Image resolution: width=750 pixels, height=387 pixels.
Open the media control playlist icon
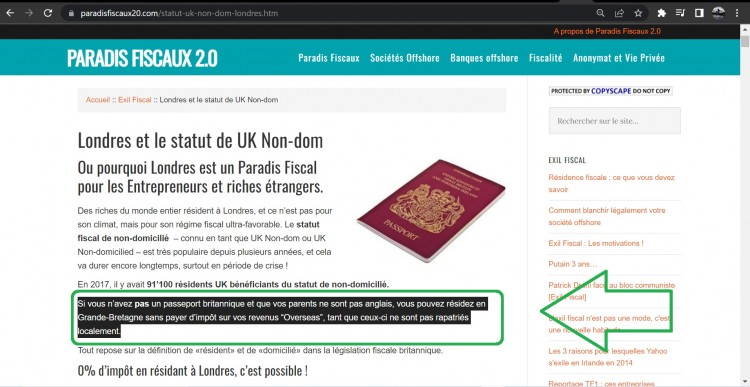(x=680, y=13)
